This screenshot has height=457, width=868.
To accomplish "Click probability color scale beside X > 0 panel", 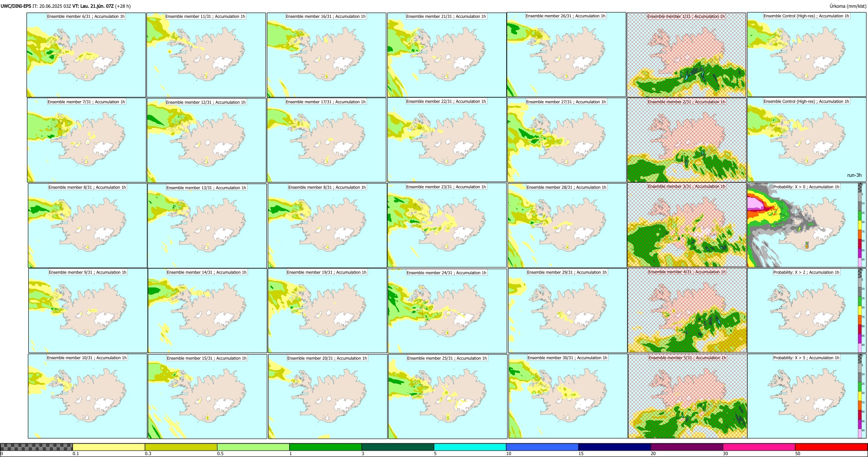I will click(x=860, y=225).
